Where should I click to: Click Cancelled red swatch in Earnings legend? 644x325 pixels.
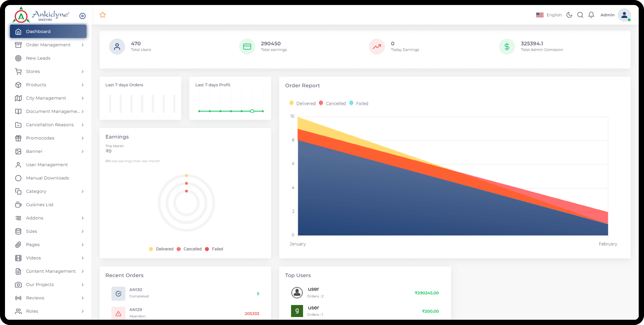click(x=179, y=249)
